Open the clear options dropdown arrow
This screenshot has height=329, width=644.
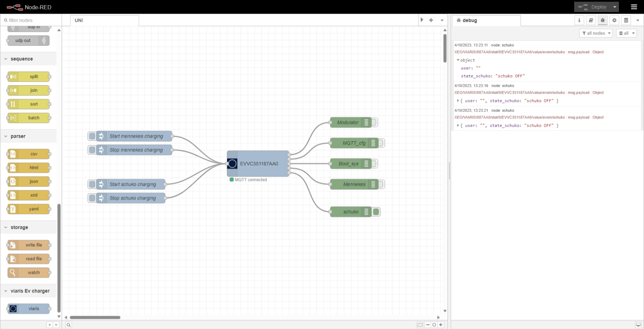pos(634,33)
